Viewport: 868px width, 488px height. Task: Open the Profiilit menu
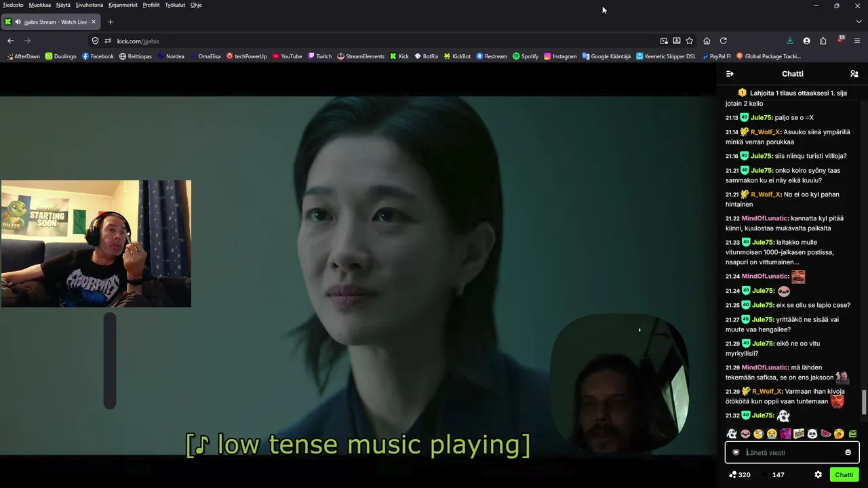[x=151, y=5]
